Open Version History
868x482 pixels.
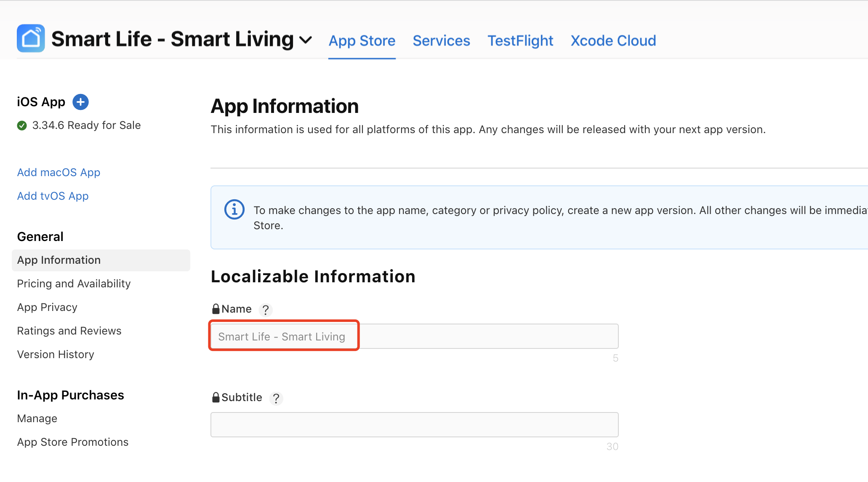56,354
